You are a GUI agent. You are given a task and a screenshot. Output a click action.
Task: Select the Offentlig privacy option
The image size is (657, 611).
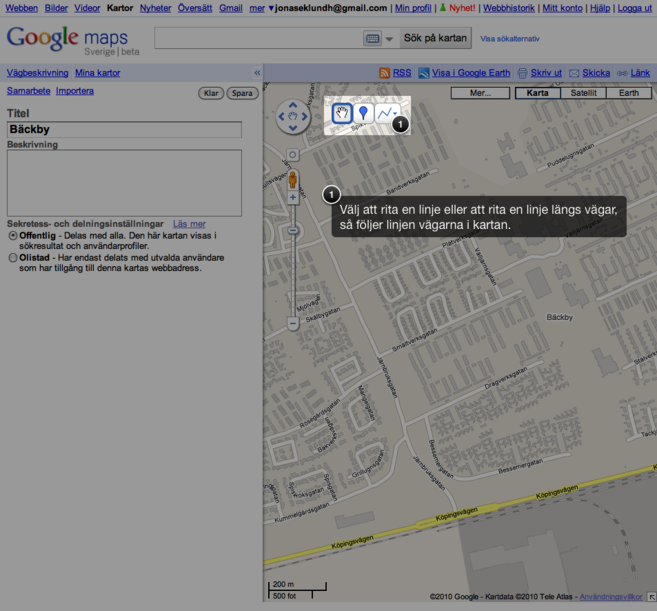(x=12, y=235)
